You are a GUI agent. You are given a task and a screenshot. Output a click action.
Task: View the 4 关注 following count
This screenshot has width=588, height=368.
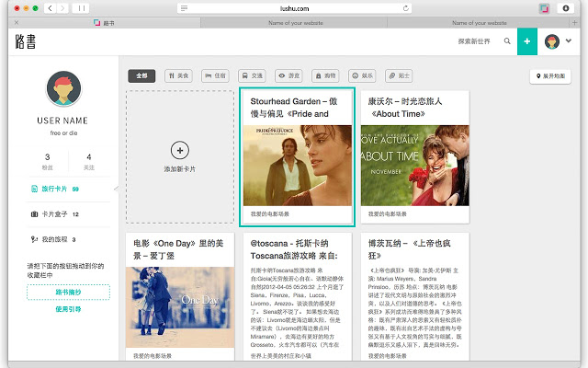tap(89, 162)
